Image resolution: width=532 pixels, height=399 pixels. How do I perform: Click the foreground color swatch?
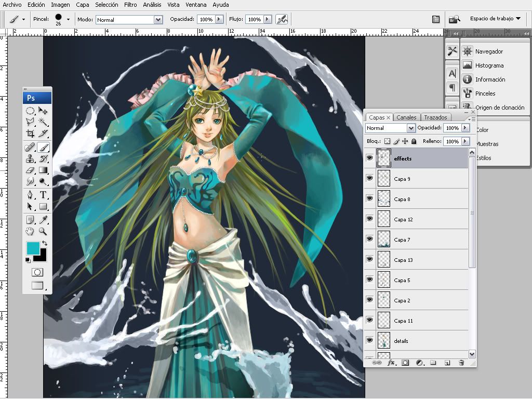(33, 248)
